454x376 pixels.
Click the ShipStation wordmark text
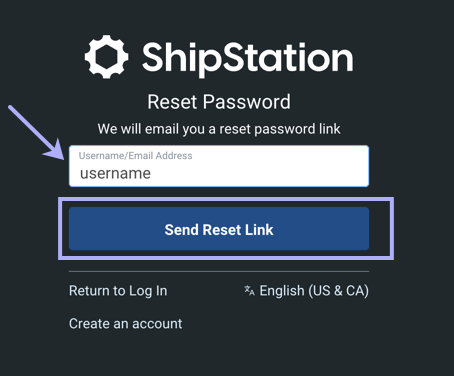click(x=247, y=59)
